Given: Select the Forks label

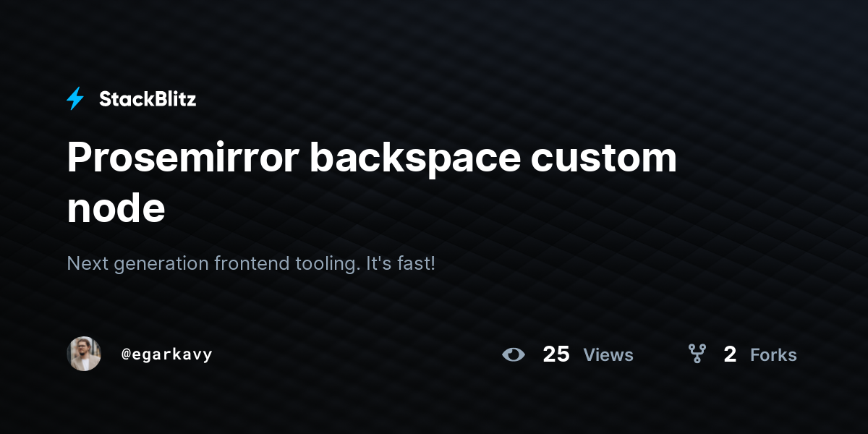Looking at the screenshot, I should (x=773, y=355).
